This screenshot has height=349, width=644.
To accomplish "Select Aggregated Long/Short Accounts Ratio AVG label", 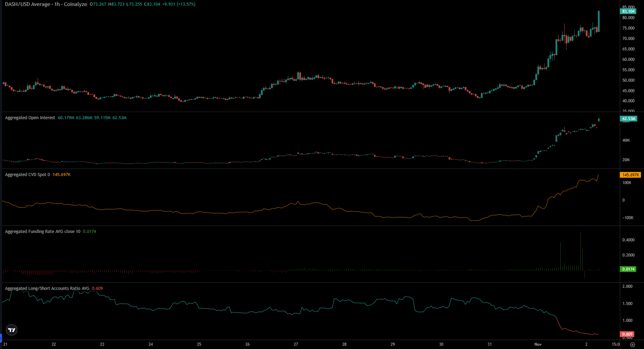I will (x=47, y=288).
